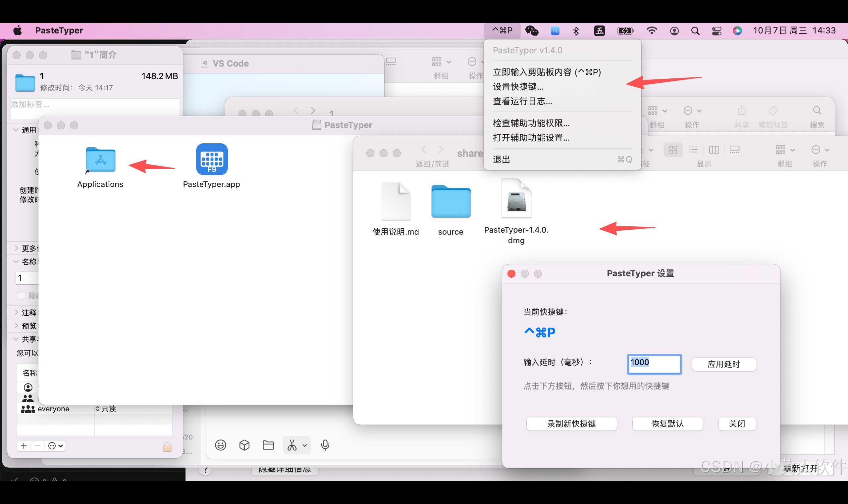Image resolution: width=848 pixels, height=504 pixels.
Task: Toggle the ^⌘P PasteTyper menu bar item
Action: [502, 30]
